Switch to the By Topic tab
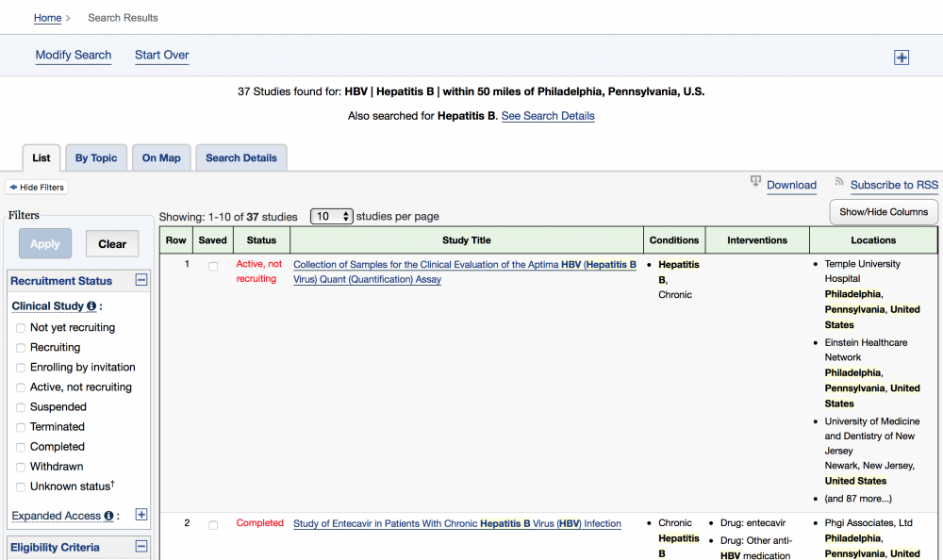 96,157
